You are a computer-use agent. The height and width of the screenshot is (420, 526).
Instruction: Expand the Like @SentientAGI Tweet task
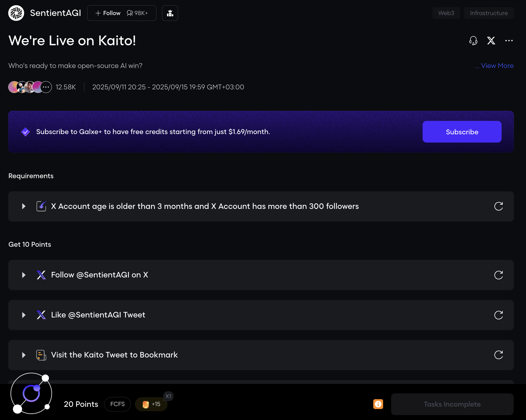pyautogui.click(x=24, y=315)
